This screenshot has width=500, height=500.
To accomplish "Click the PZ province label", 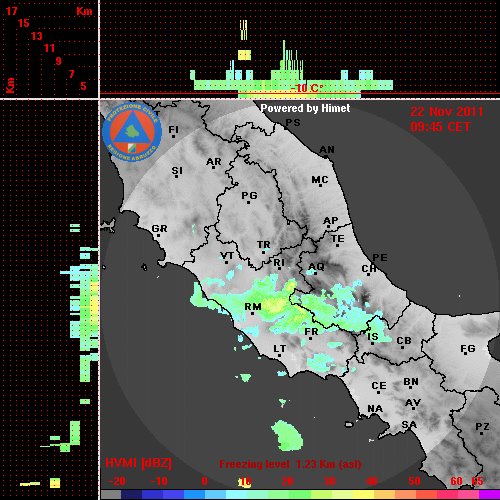I will point(482,427).
